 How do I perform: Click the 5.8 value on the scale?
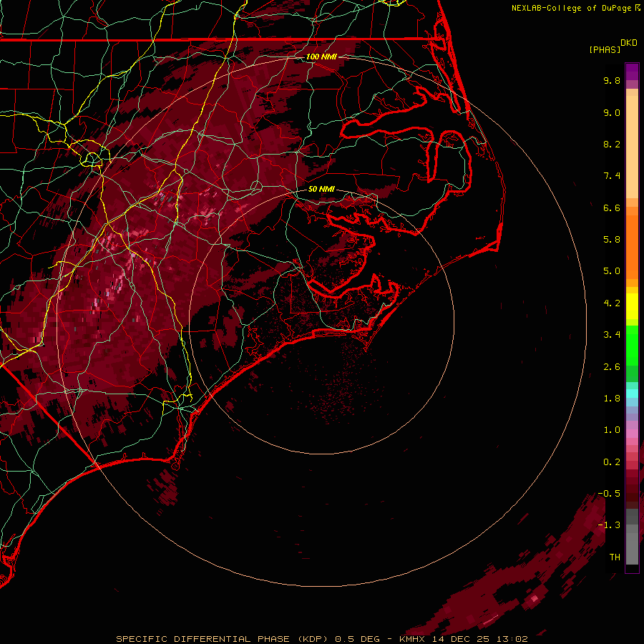point(612,240)
